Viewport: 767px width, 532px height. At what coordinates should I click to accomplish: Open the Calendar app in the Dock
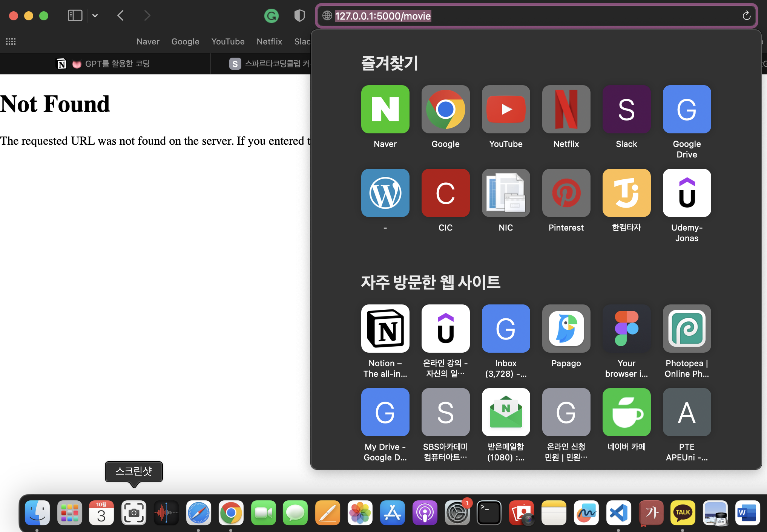coord(101,512)
